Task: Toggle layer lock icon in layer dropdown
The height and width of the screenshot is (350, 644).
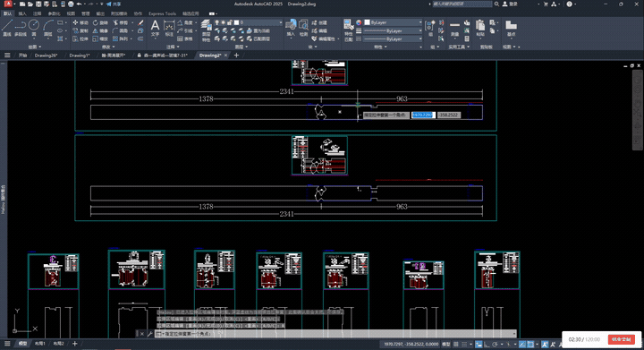Action: [230, 22]
